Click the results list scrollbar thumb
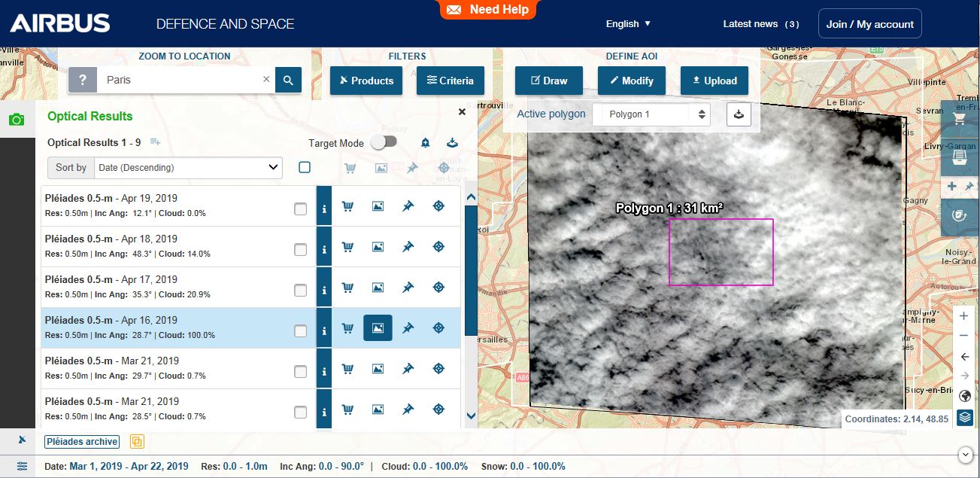The width and height of the screenshot is (980, 478). pyautogui.click(x=471, y=271)
